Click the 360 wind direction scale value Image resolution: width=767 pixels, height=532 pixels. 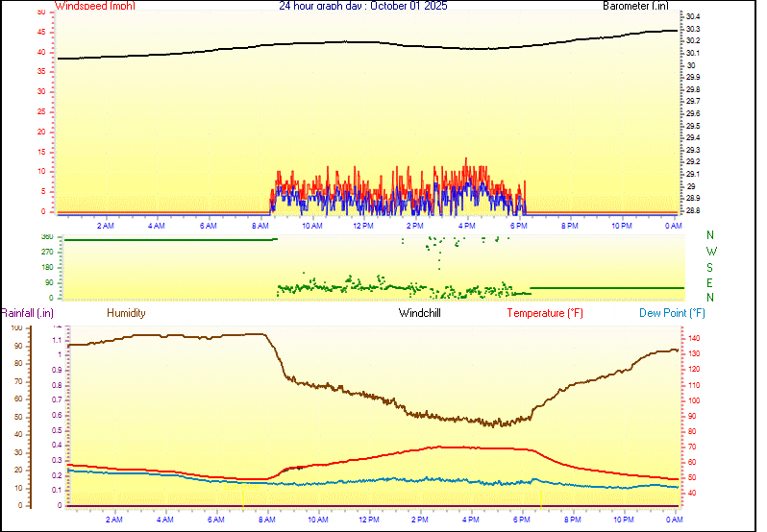45,236
